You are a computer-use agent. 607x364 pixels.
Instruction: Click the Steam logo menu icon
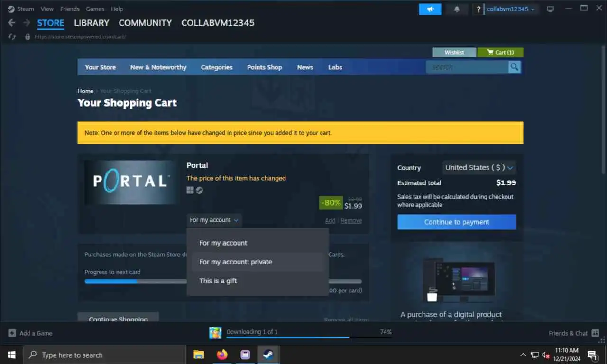(x=11, y=9)
